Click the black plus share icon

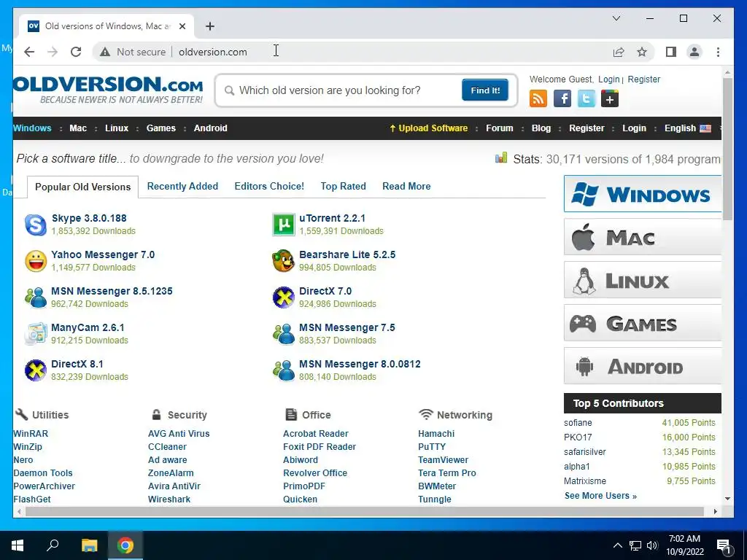pos(610,99)
